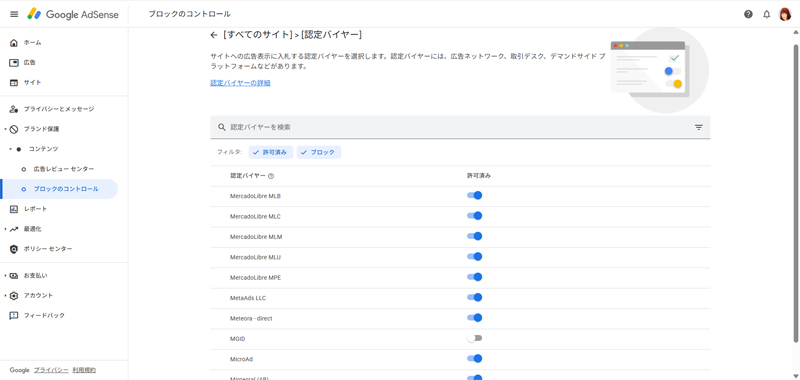
Task: Click the 最適化 trend icon
Action: (x=14, y=229)
